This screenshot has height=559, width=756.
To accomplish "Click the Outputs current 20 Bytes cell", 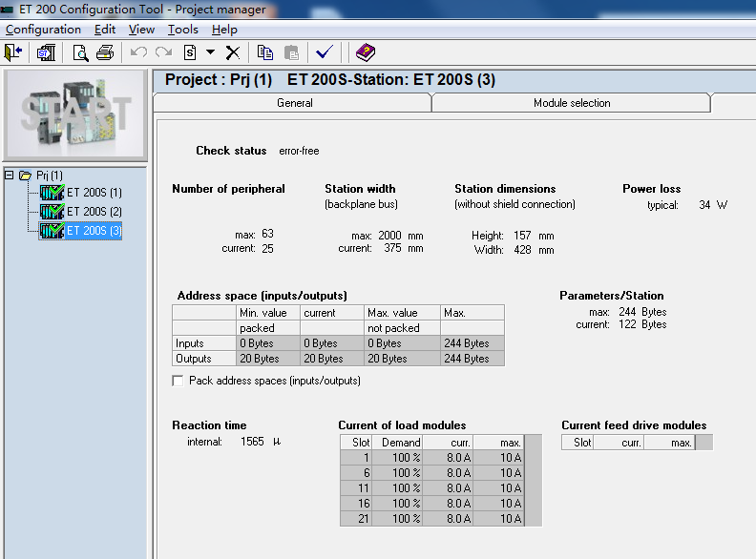I will coord(332,359).
